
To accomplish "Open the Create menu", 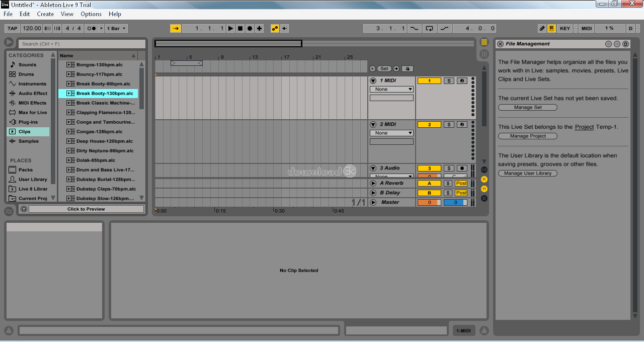I will pos(45,14).
